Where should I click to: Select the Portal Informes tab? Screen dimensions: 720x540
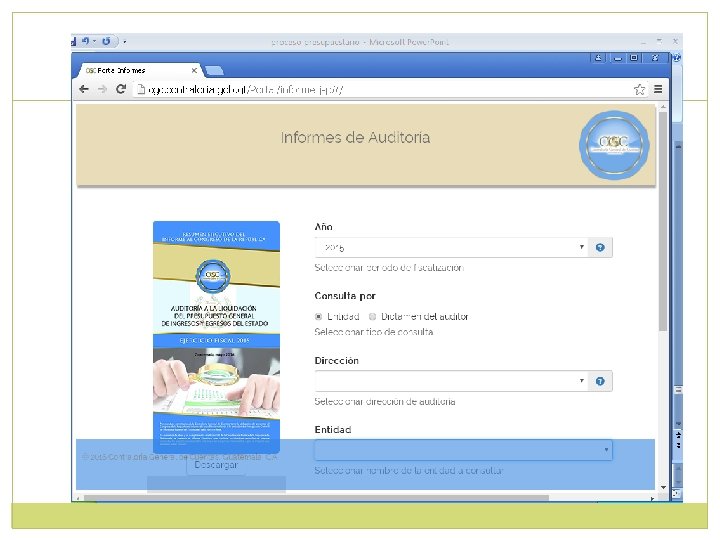click(x=138, y=70)
